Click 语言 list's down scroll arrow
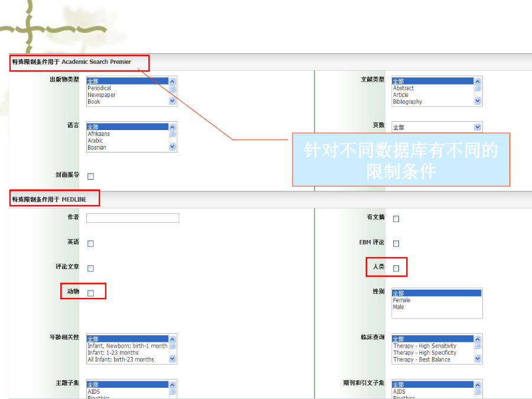Image resolution: width=532 pixels, height=399 pixels. [x=173, y=147]
